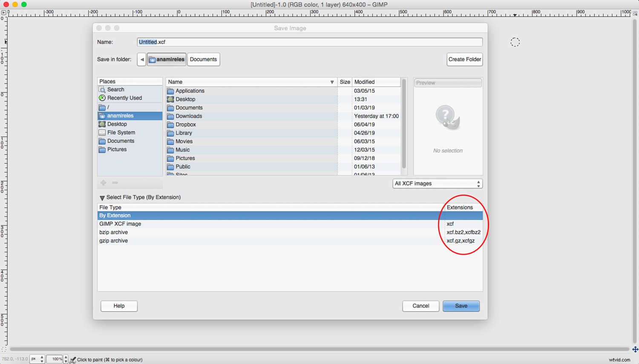The width and height of the screenshot is (639, 364).
Task: Select GIMP XCF image file type
Action: point(120,224)
